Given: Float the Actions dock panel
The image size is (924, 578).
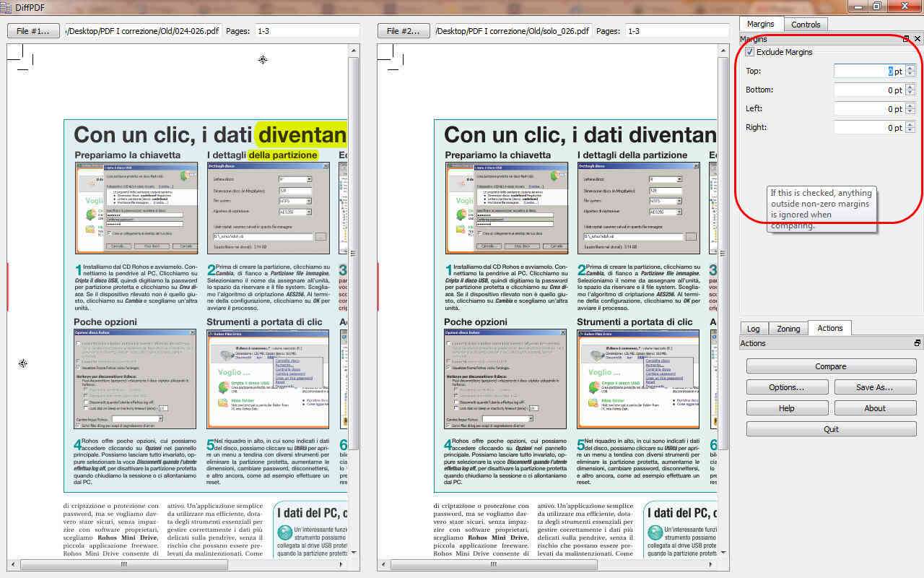Looking at the screenshot, I should (918, 343).
